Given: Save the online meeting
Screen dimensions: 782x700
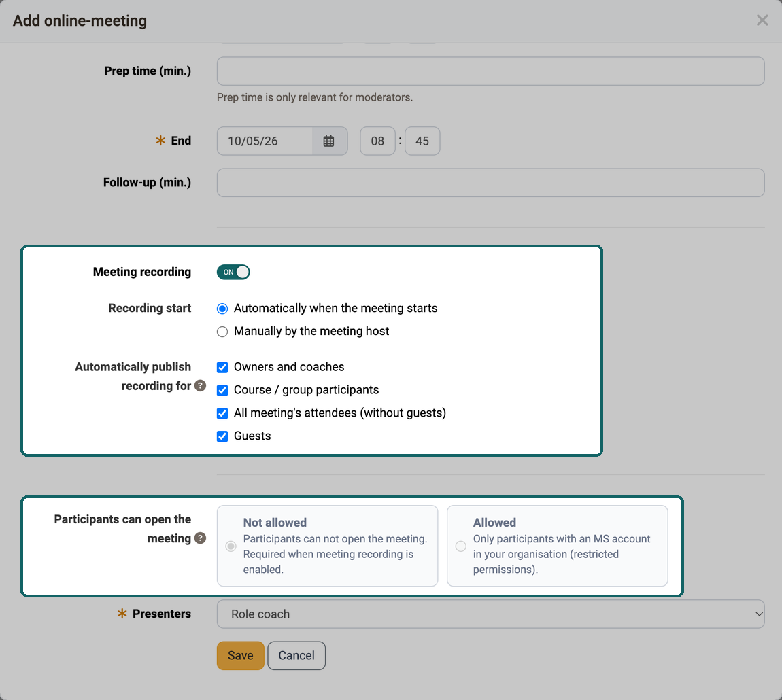Looking at the screenshot, I should 241,656.
